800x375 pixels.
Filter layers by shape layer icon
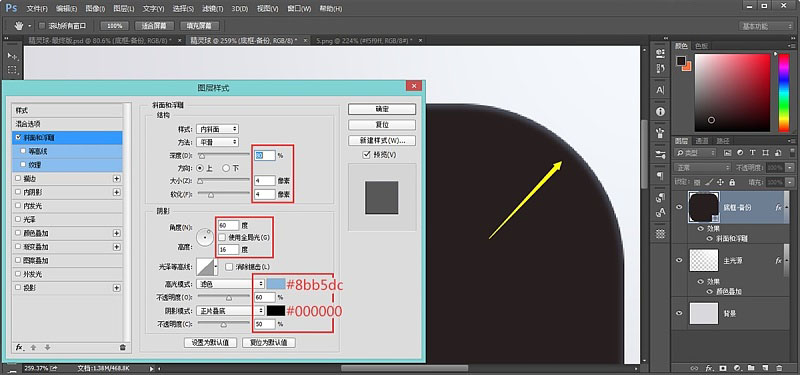coord(764,153)
